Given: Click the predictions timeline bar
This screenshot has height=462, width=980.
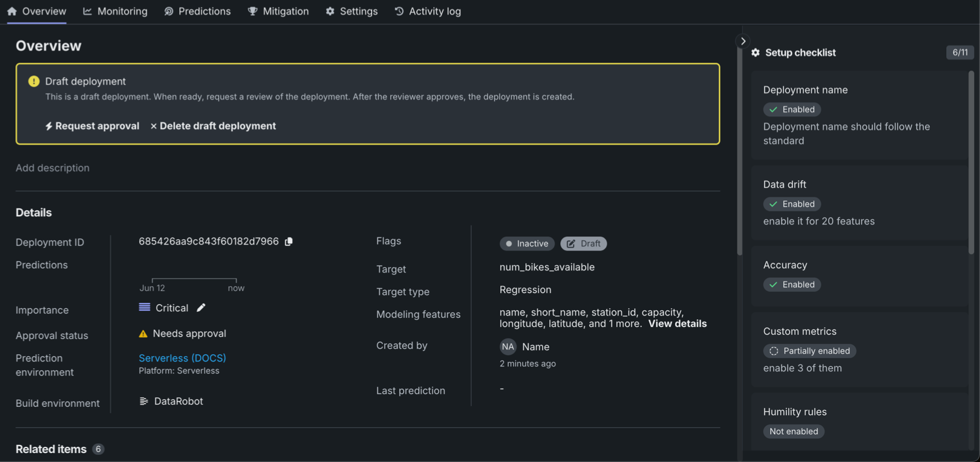Looking at the screenshot, I should (x=194, y=280).
